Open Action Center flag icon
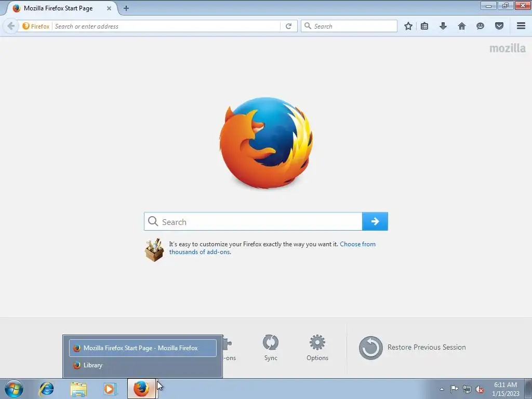Screen dimensions: 532x399 pos(454,389)
